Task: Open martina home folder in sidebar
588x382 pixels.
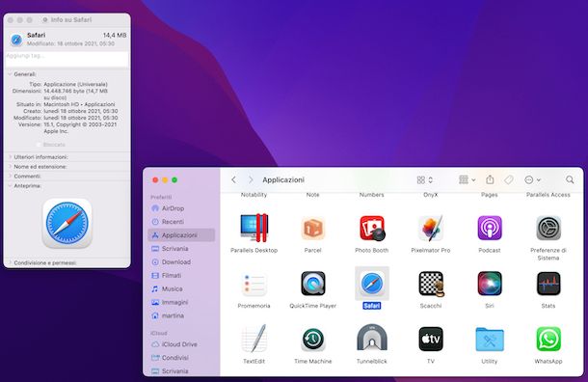Action: (x=181, y=316)
